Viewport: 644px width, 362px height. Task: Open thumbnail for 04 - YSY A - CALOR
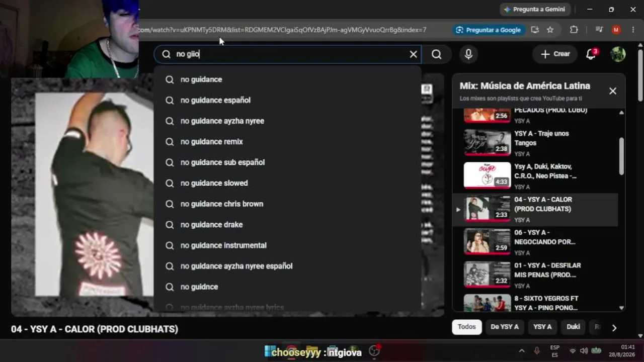click(x=487, y=208)
